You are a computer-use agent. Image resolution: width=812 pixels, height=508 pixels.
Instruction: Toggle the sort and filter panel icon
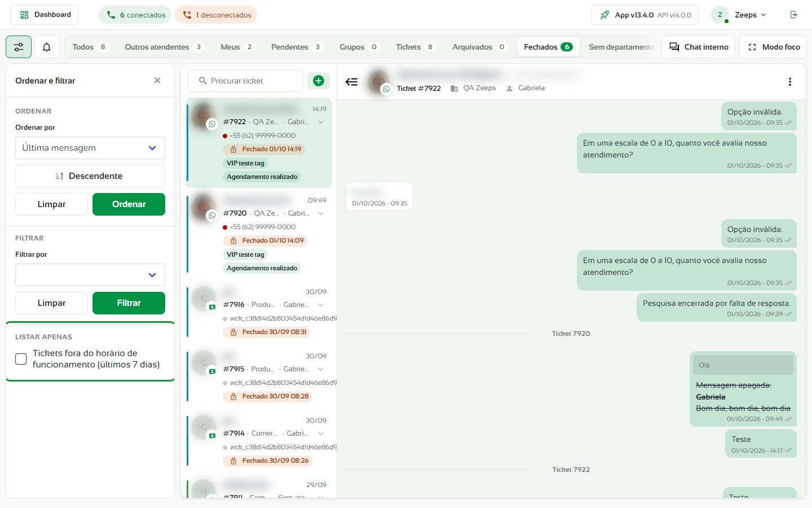pos(19,47)
